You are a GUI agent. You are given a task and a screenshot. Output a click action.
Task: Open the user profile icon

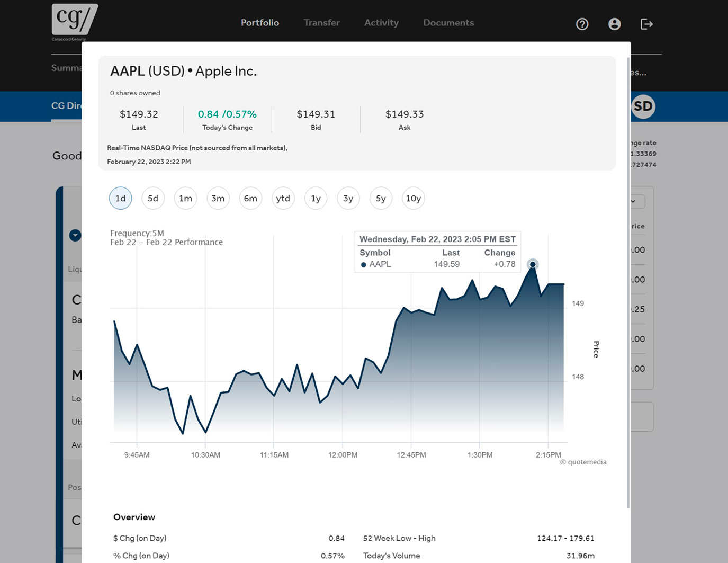click(614, 24)
